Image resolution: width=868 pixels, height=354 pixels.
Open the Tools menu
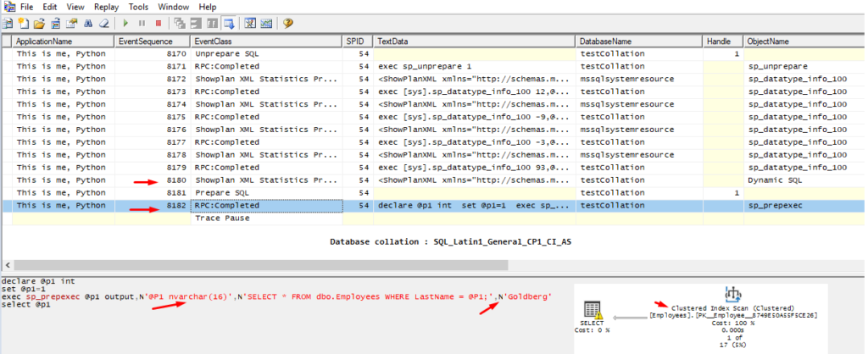coord(138,7)
